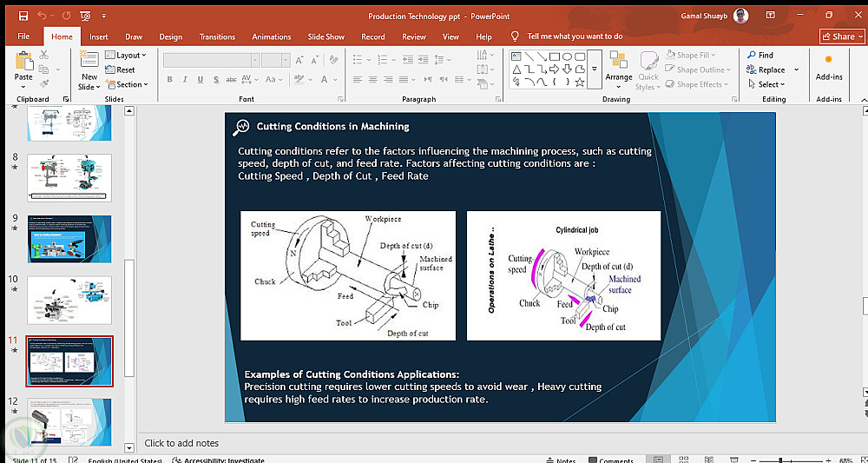Open the font name combo box arrow
The height and width of the screenshot is (463, 868).
click(255, 60)
